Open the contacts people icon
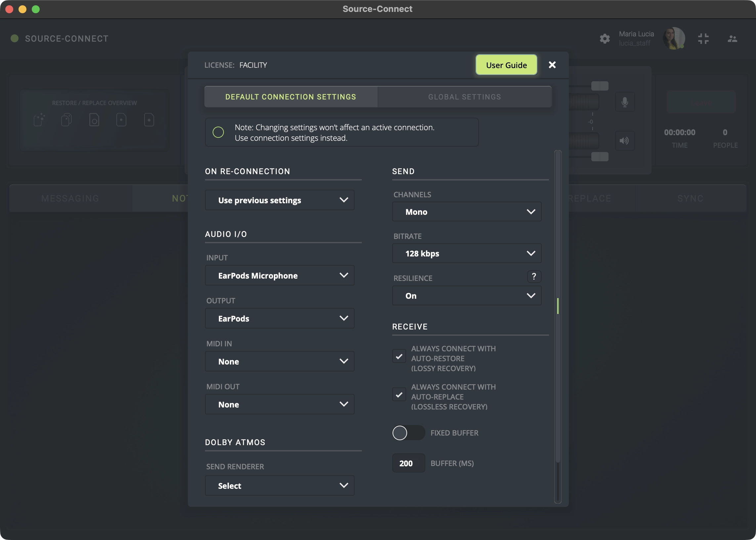 pos(732,39)
